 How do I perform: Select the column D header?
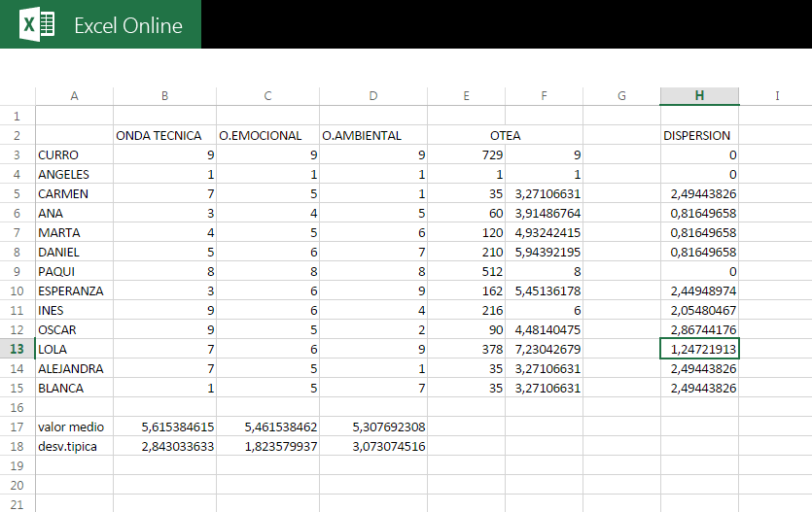click(x=372, y=95)
